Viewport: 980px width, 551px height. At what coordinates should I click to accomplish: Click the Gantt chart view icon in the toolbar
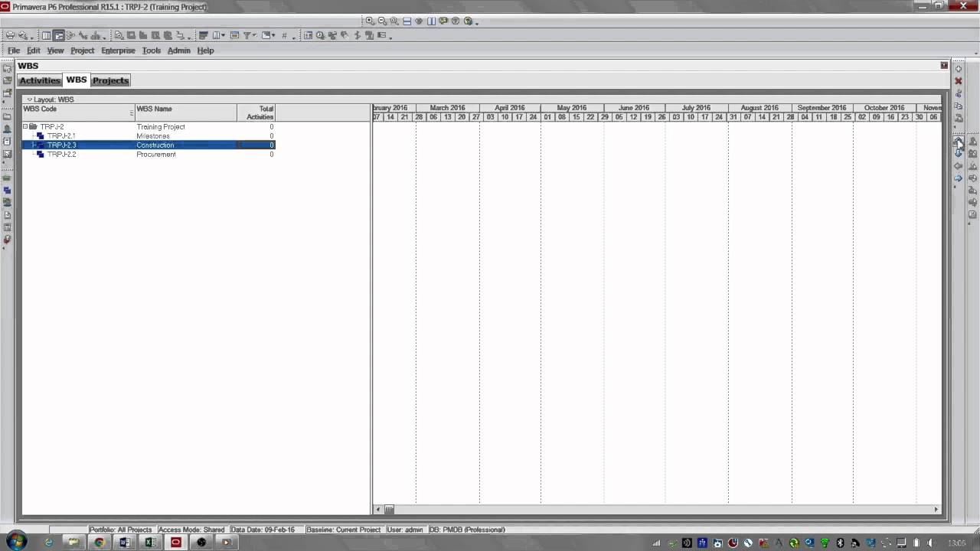tap(58, 35)
